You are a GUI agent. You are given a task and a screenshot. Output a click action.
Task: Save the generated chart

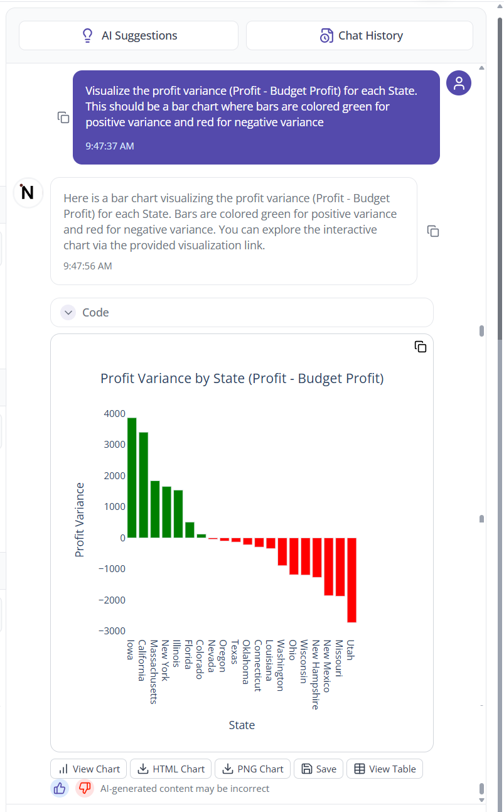point(318,769)
